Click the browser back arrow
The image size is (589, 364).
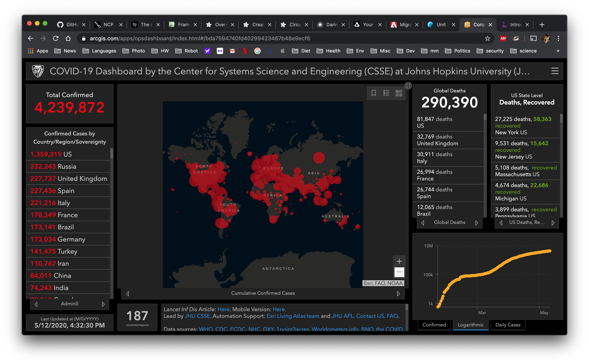(x=31, y=38)
